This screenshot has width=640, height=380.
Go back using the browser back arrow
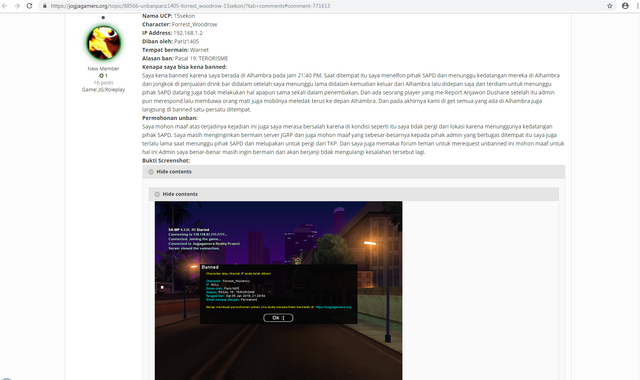click(x=4, y=6)
